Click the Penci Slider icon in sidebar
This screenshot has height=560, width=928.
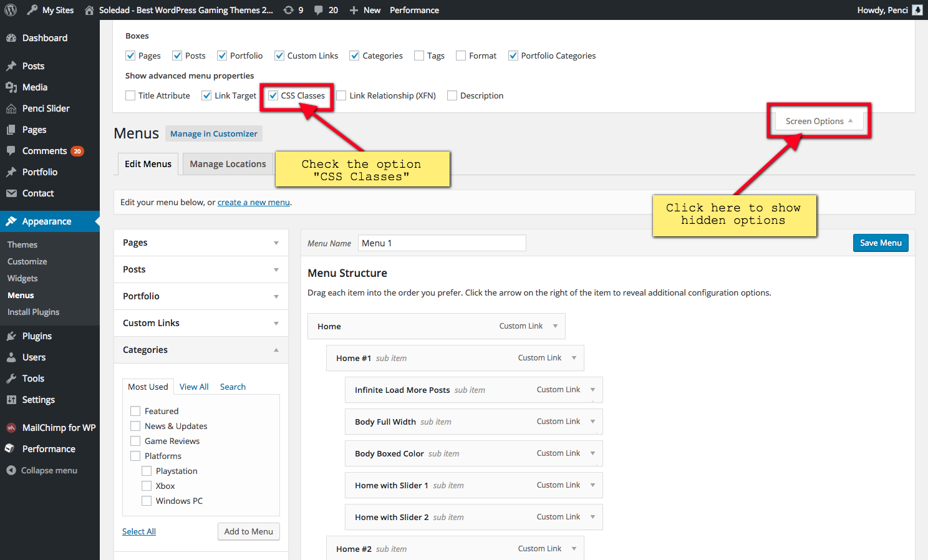point(11,109)
